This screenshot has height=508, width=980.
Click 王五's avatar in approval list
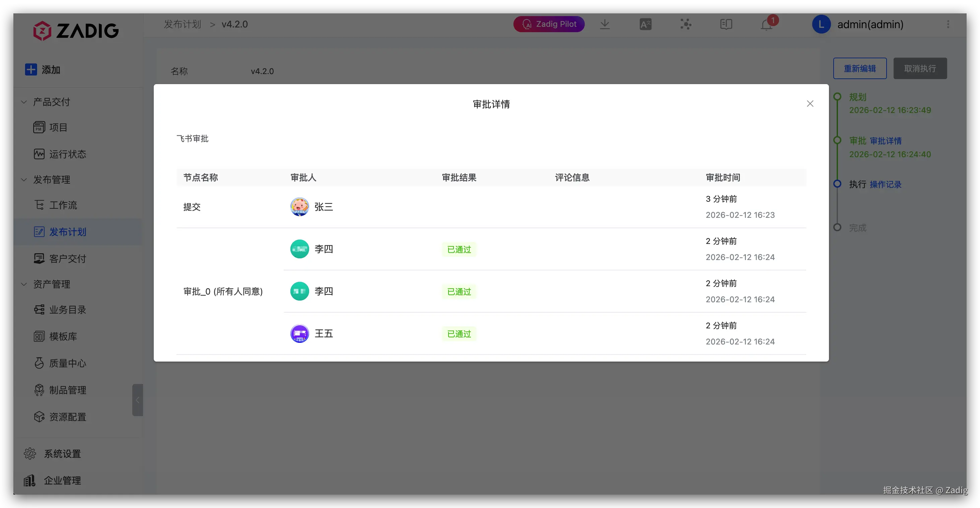tap(299, 333)
